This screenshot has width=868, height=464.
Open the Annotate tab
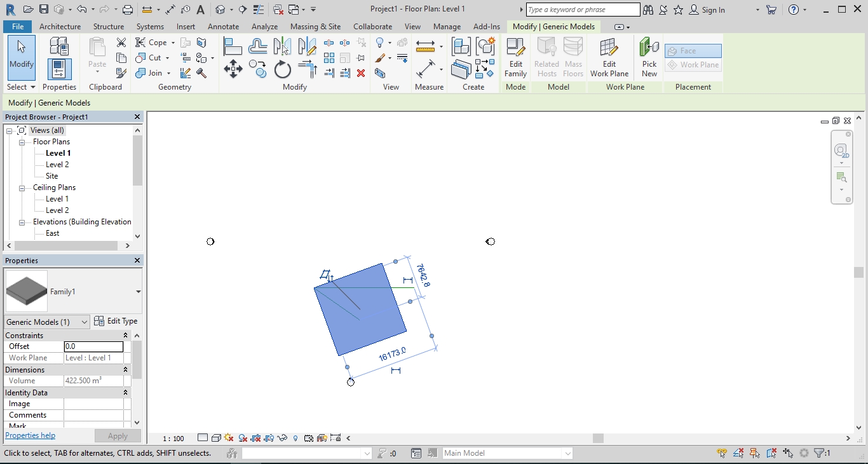click(x=223, y=27)
